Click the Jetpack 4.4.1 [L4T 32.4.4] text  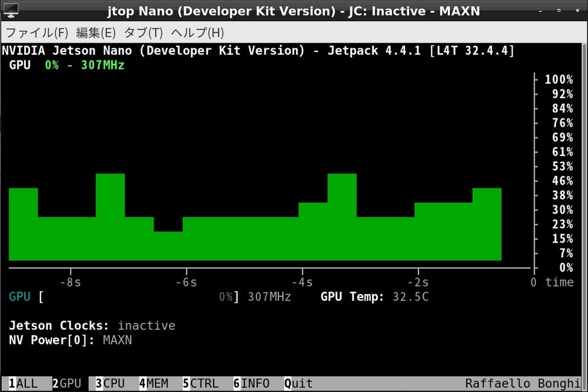421,50
